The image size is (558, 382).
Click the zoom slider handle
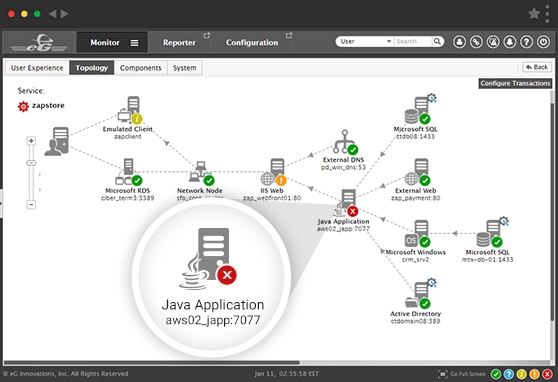tap(31, 163)
